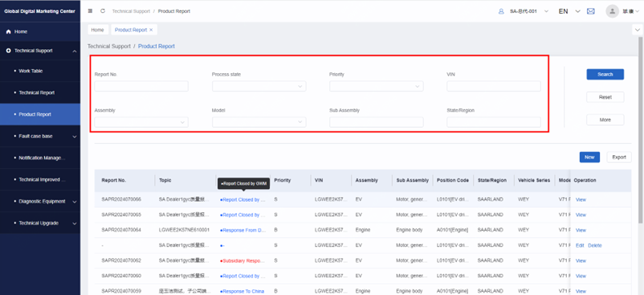Click the Global Digital Marketing Center title
Screen dimensions: 644x295
click(39, 11)
